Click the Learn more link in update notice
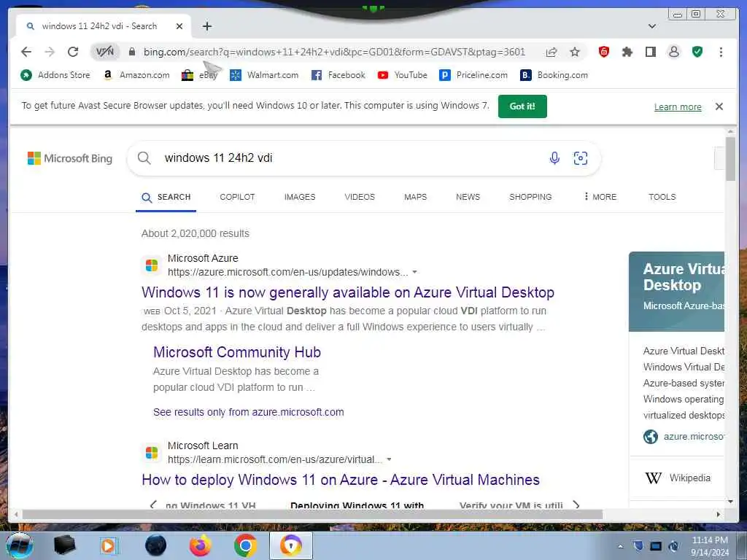747x560 pixels. click(x=678, y=106)
